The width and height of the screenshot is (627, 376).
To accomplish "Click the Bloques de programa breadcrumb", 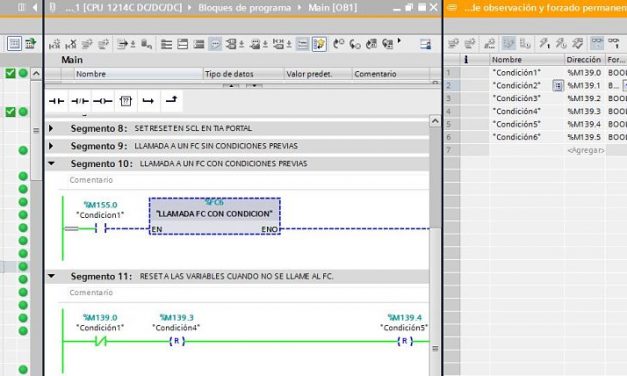I will click(x=244, y=8).
